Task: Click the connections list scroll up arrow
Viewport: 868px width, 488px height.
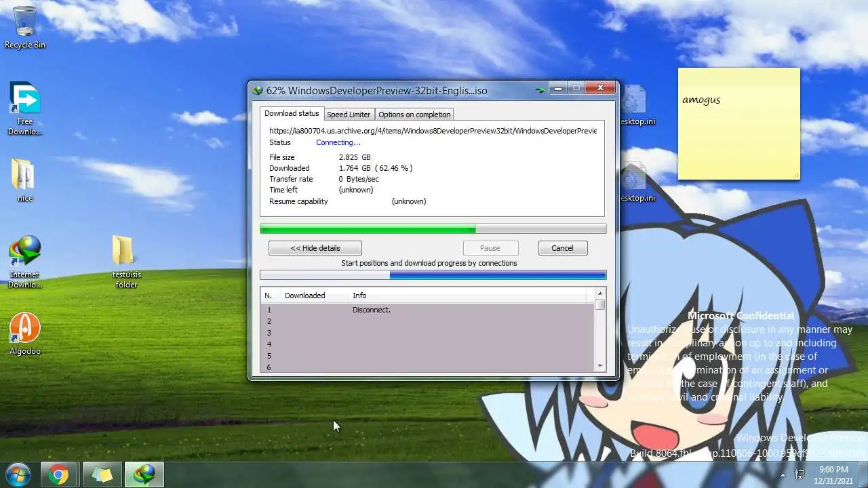Action: (x=599, y=293)
